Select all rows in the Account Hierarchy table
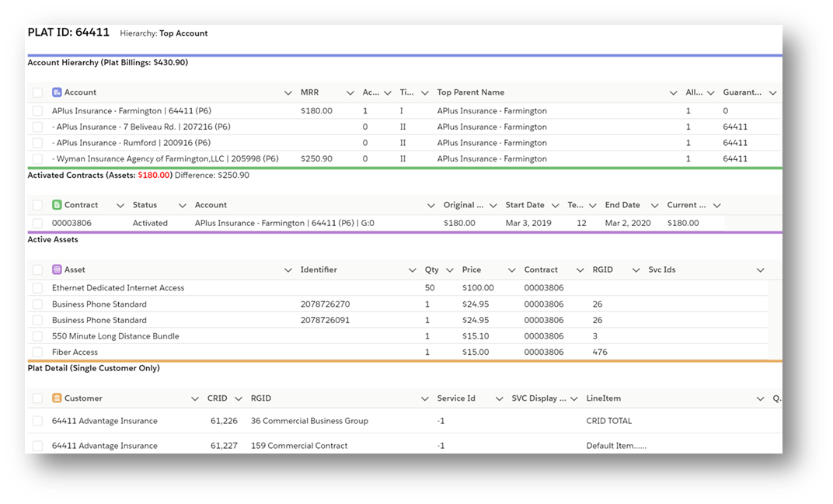The width and height of the screenshot is (833, 504). point(37,92)
